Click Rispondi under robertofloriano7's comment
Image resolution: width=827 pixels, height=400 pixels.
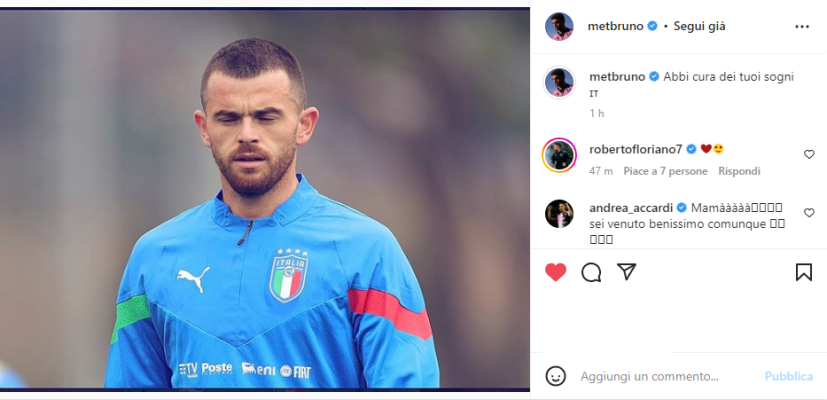coord(739,171)
